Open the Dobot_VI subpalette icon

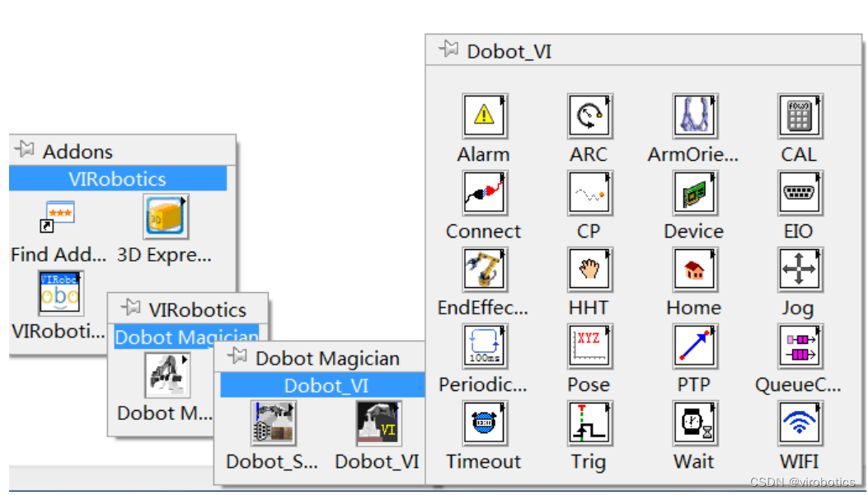pos(378,423)
